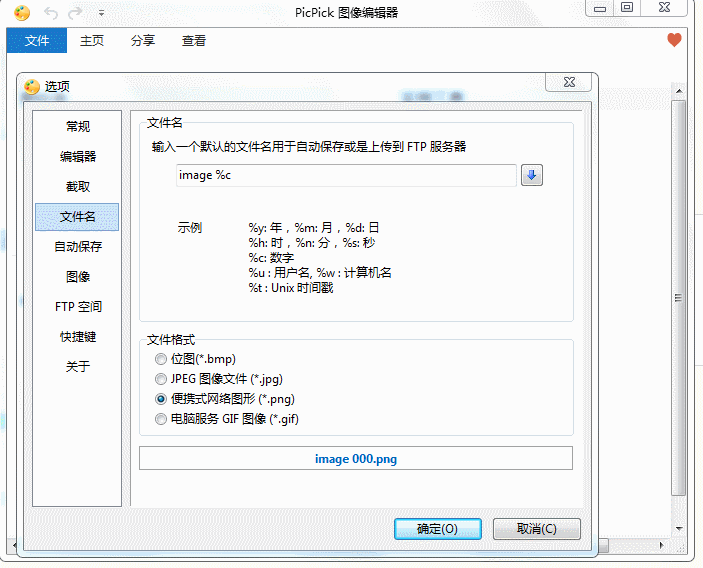Click the 确定(O) button
This screenshot has height=568, width=703.
coord(438,529)
